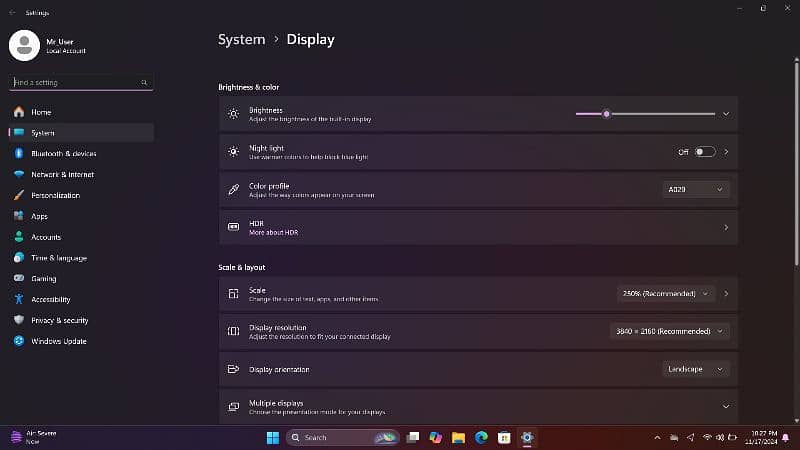Toggle the Night light switch
The image size is (800, 450).
click(705, 152)
